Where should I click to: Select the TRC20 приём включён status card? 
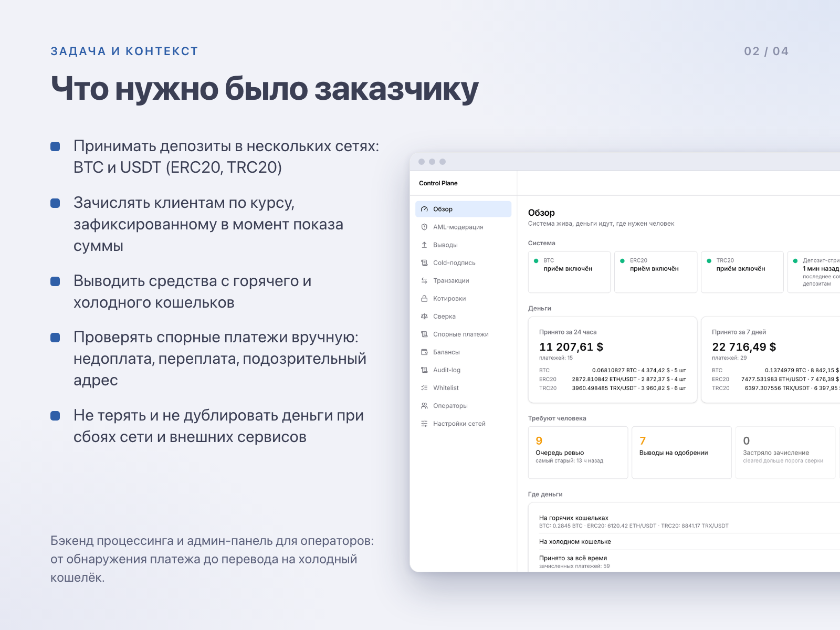click(742, 272)
